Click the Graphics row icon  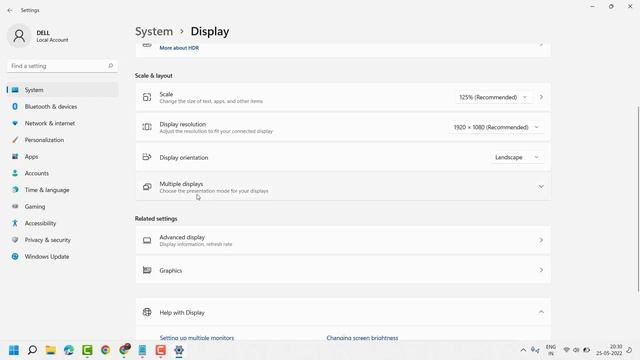tap(147, 270)
